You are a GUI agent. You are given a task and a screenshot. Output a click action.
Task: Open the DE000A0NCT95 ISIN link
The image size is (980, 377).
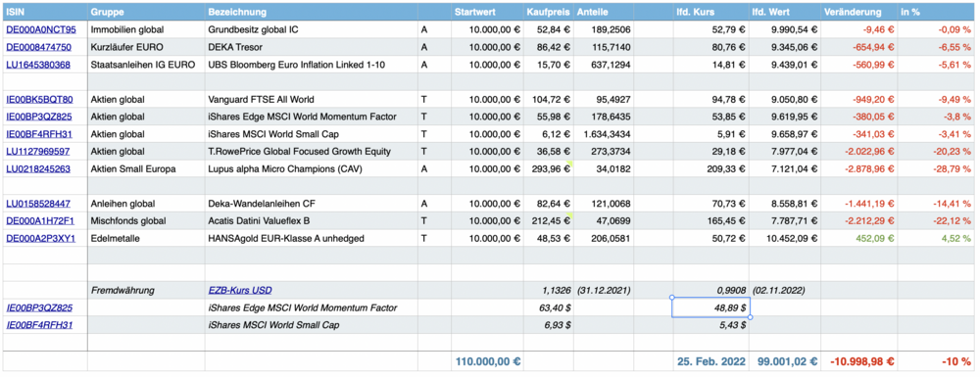point(40,29)
